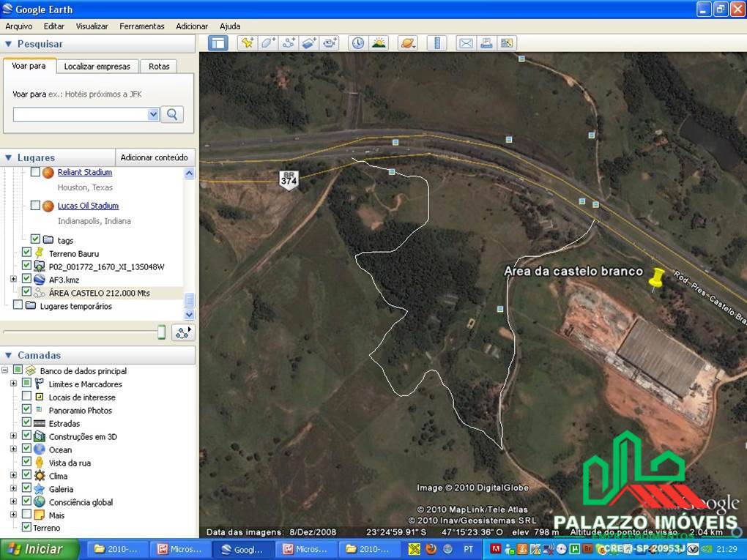Open the planet selector dropdown

407,43
